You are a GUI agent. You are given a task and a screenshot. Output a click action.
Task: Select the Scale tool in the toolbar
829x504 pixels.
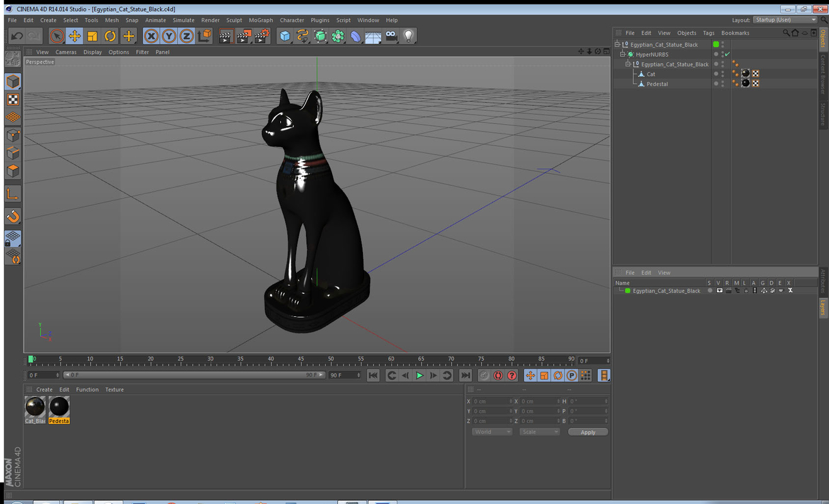tap(92, 36)
